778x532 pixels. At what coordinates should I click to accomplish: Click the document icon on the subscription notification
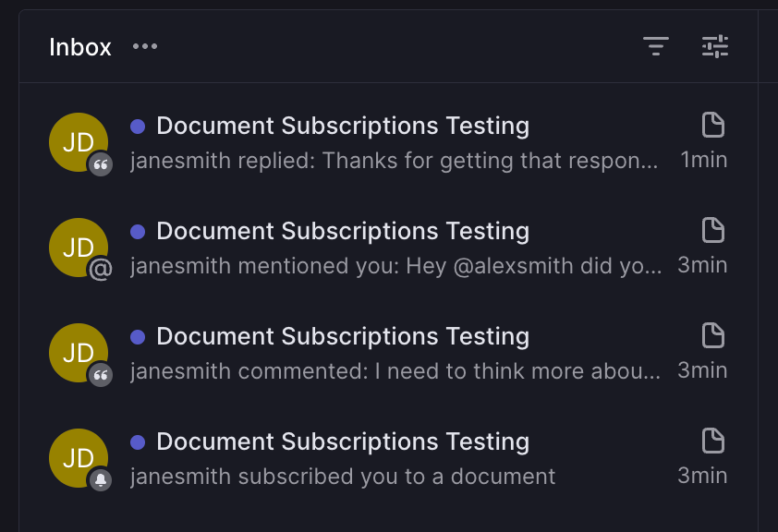coord(711,441)
